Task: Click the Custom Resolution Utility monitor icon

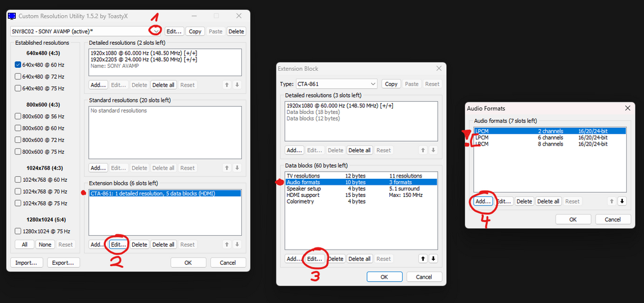Action: (x=12, y=16)
